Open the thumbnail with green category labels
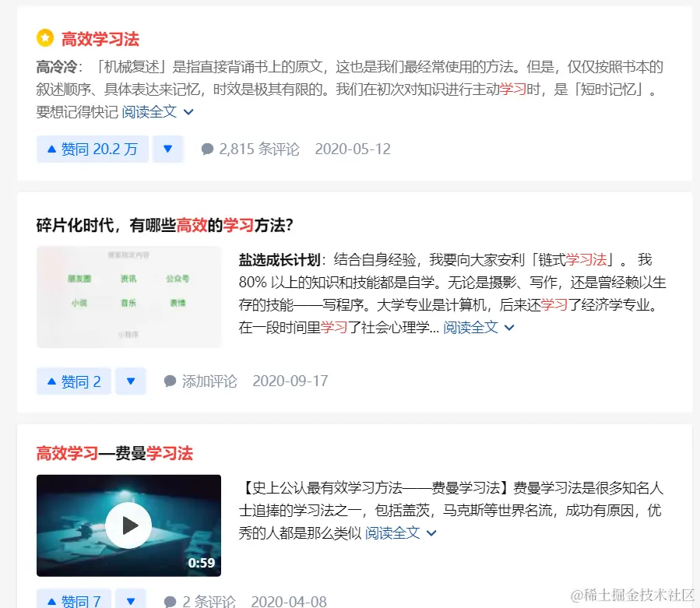 tap(128, 297)
